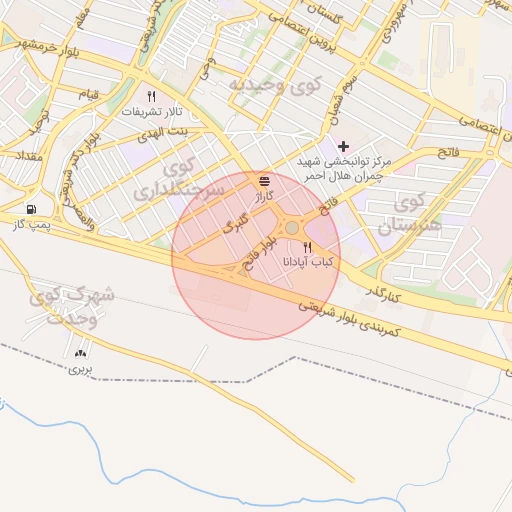The width and height of the screenshot is (512, 512).
Task: Select the کوی وحیدیه neighborhood label
Action: (x=275, y=85)
